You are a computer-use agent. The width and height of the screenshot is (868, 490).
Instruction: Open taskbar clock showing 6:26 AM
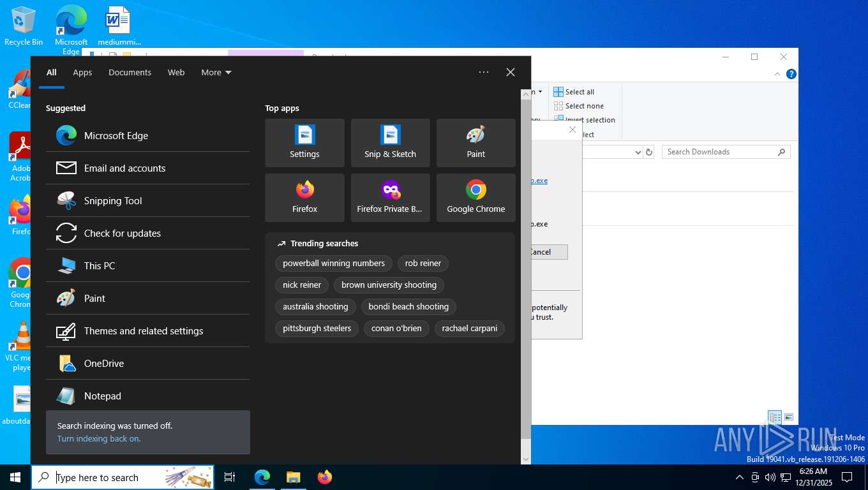click(x=813, y=477)
